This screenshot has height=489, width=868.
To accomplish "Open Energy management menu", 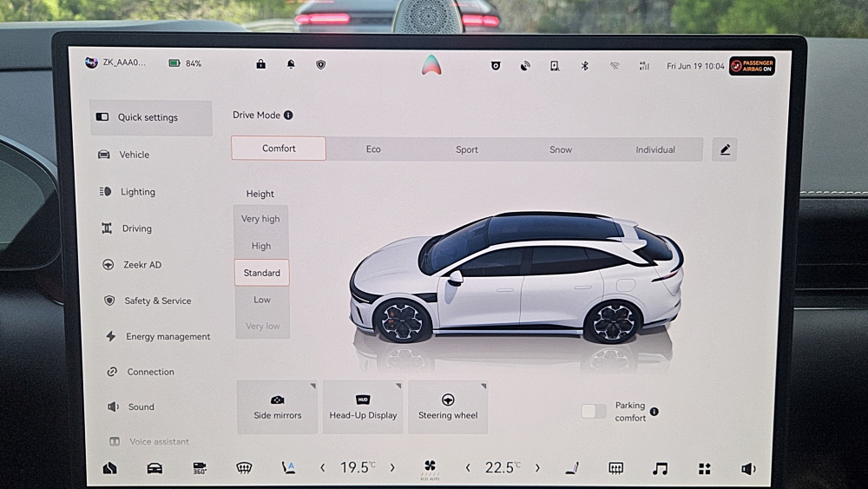I will (157, 336).
